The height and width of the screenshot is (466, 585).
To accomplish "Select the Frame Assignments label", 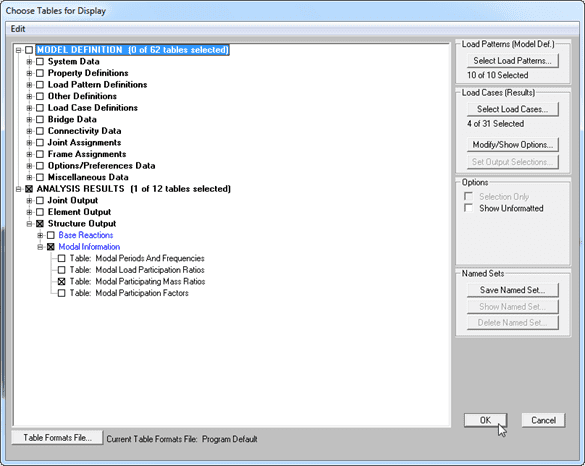I will coord(87,154).
